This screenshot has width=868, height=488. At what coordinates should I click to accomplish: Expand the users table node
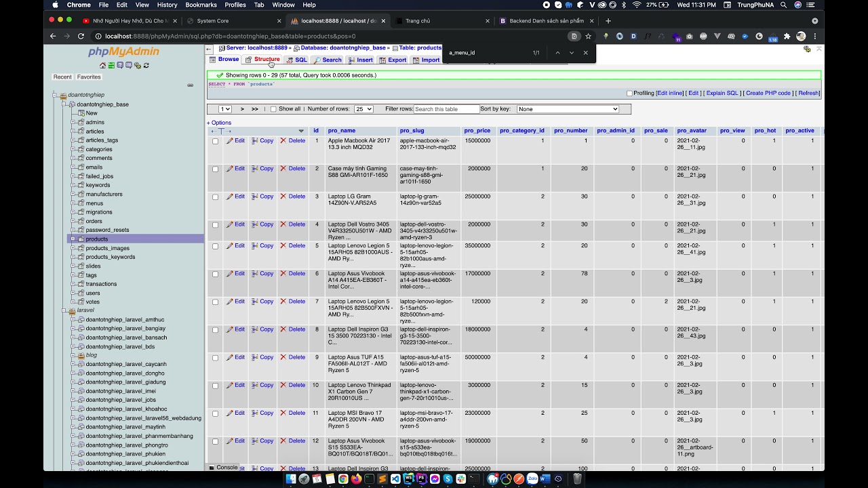tap(73, 293)
